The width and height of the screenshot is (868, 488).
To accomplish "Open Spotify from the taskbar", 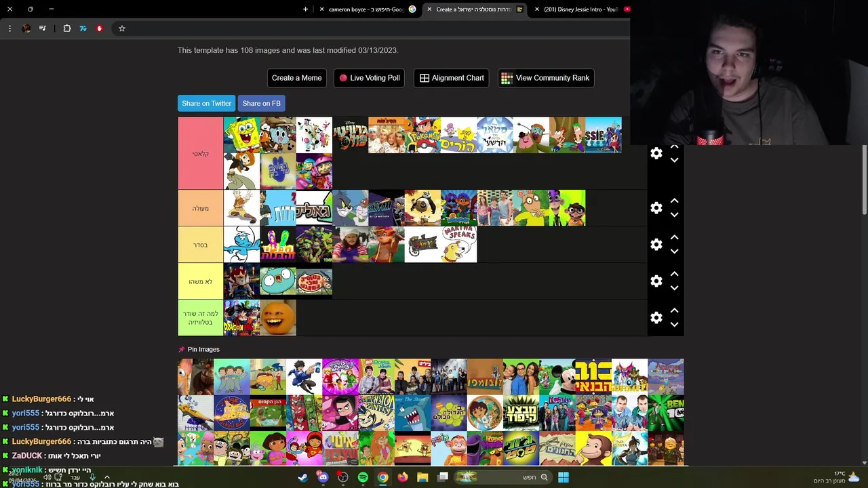I will [x=363, y=477].
